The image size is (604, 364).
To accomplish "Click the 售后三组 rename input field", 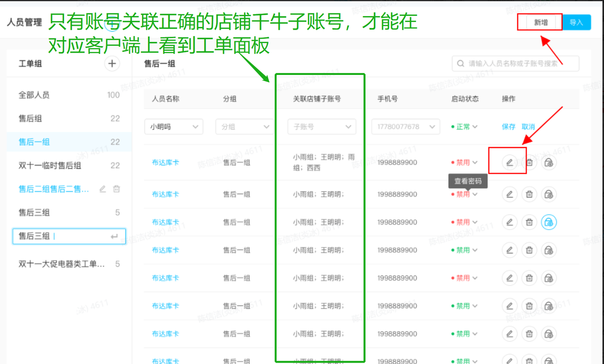I will coord(69,236).
